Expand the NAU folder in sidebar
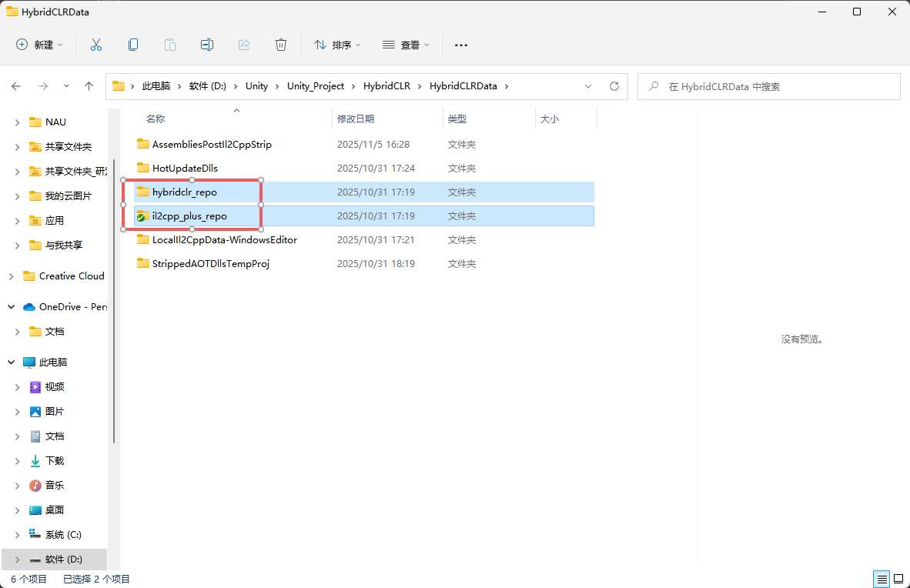 point(17,122)
